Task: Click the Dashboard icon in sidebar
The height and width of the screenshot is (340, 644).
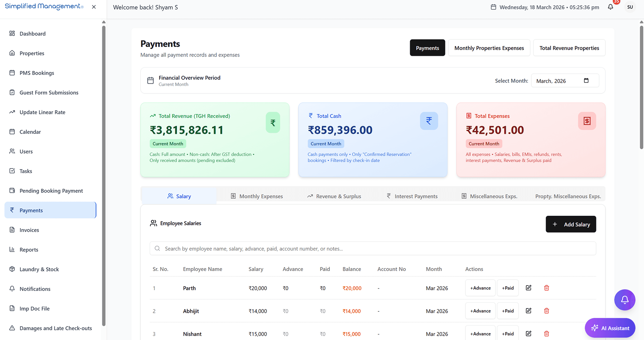Action: coord(12,33)
